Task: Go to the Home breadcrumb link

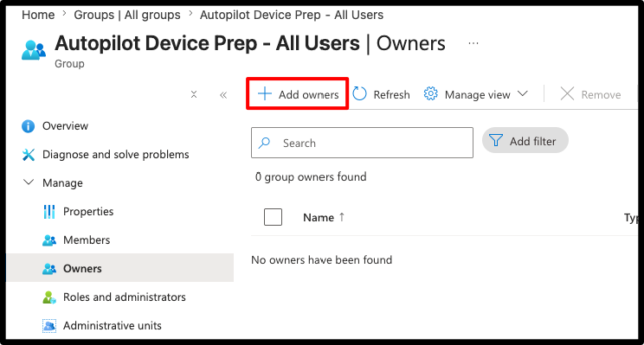Action: 38,15
